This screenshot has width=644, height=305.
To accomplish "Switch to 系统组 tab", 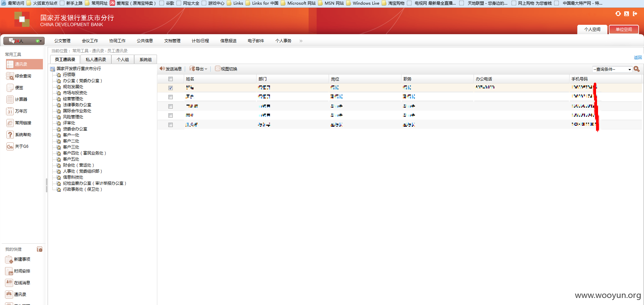I will coord(146,59).
